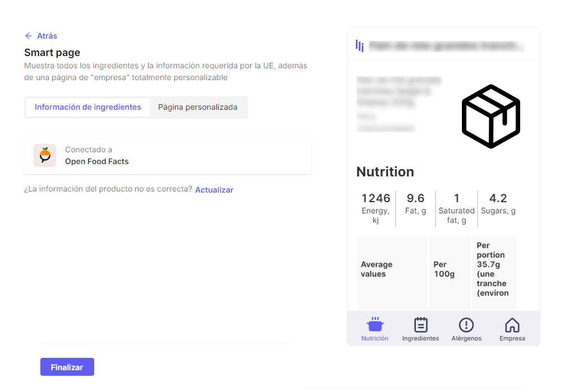Switch to the Página personalizada tab
Viewport: 574px width, 392px height.
[x=198, y=107]
